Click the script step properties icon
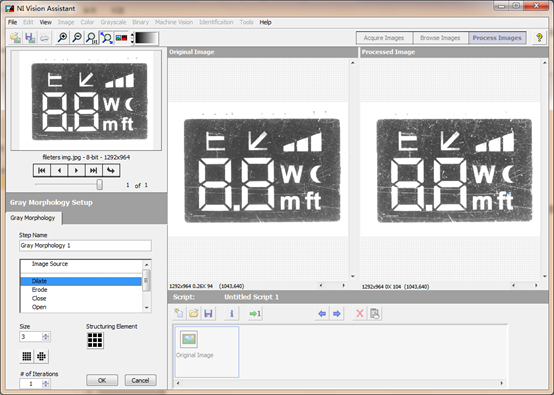 [375, 313]
